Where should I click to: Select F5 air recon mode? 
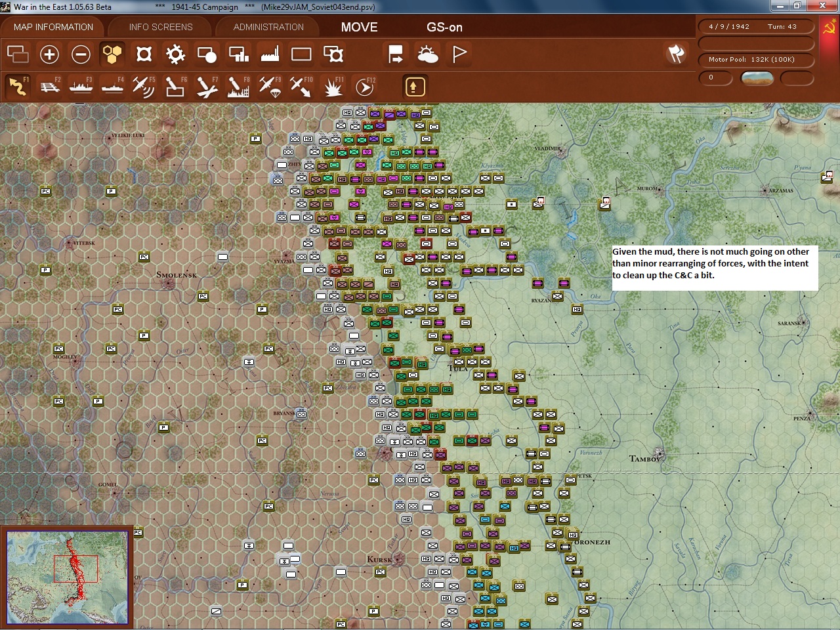pos(144,87)
